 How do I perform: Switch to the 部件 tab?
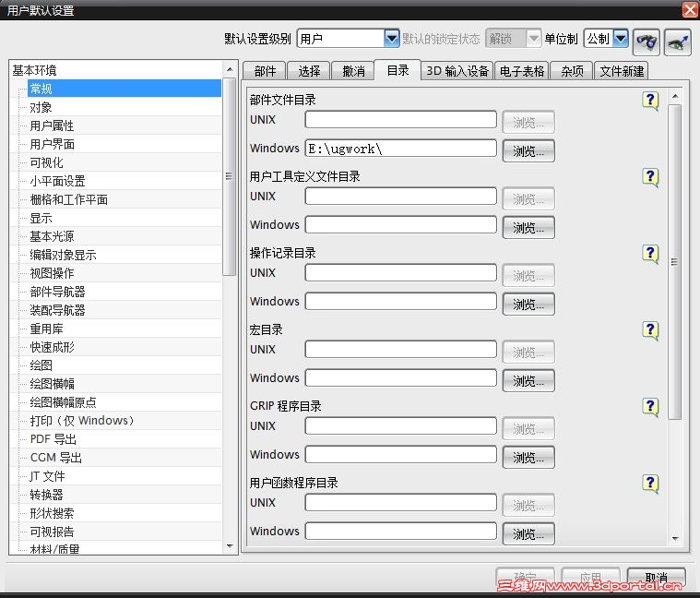tap(265, 71)
